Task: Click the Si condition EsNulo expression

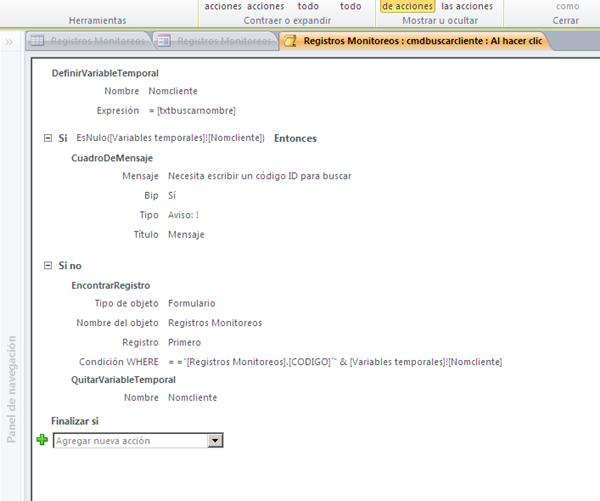Action: [x=171, y=138]
